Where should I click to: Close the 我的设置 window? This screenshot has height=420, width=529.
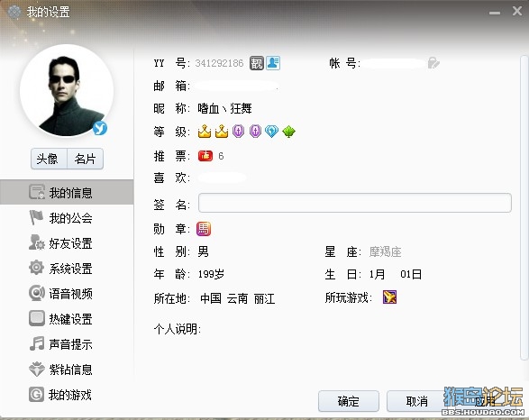coord(517,11)
